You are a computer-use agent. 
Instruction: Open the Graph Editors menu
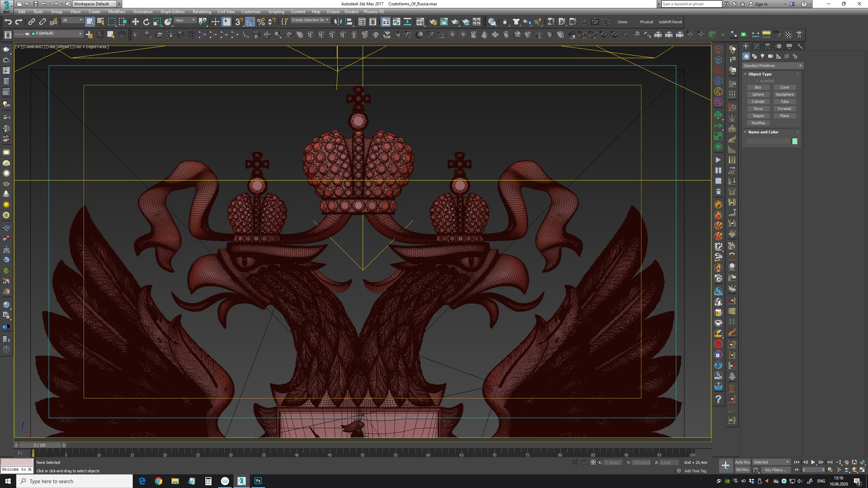172,12
